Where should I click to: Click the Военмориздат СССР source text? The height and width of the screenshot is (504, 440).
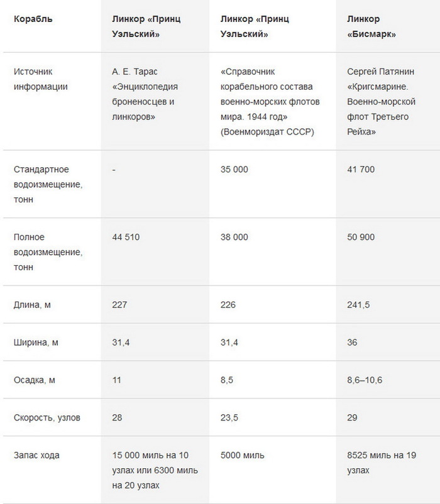point(268,131)
